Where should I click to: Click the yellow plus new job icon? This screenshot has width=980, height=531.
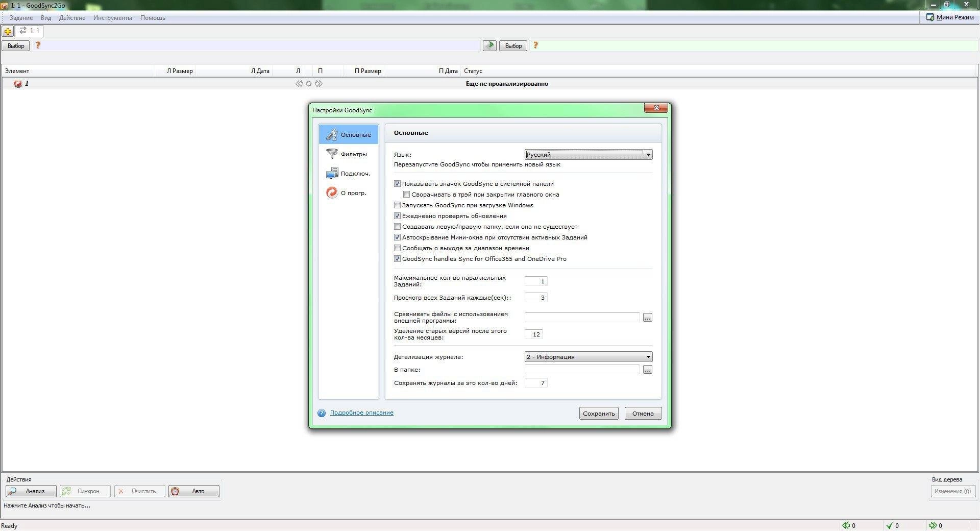pos(8,31)
